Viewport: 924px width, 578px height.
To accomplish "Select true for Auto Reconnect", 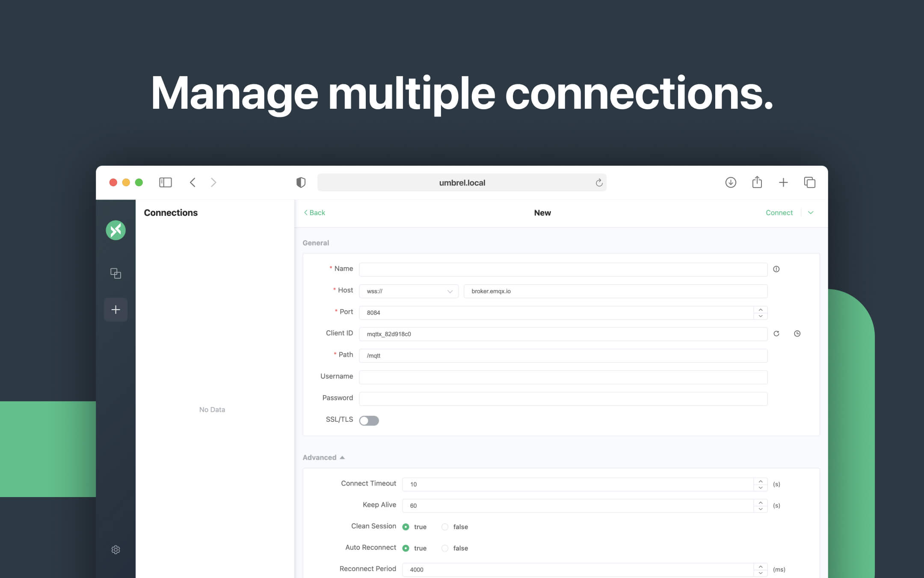I will [406, 548].
